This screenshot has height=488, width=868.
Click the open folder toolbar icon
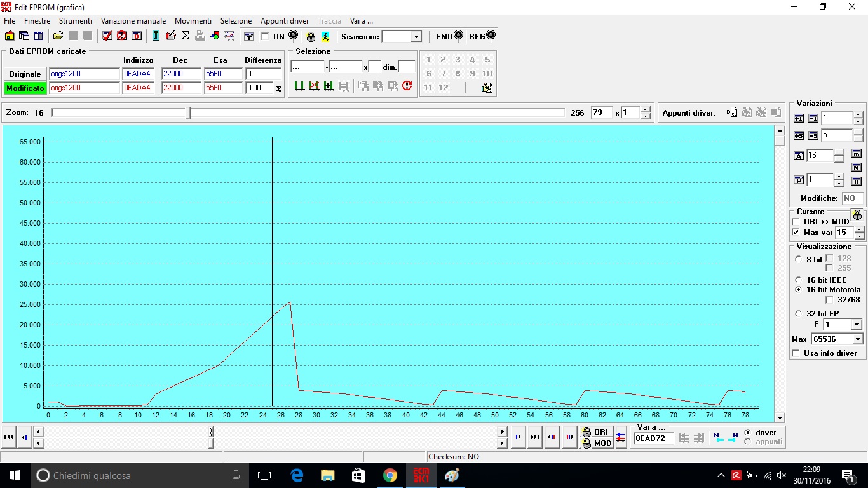tap(58, 36)
